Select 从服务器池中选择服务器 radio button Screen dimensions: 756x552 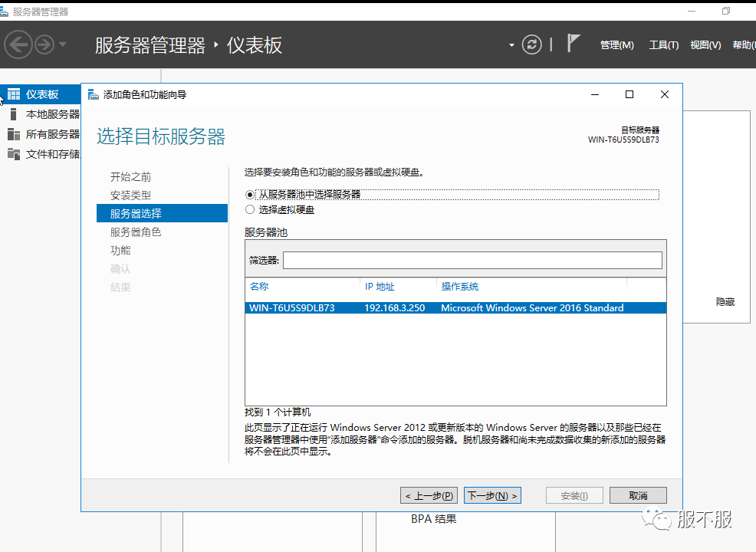coord(250,195)
